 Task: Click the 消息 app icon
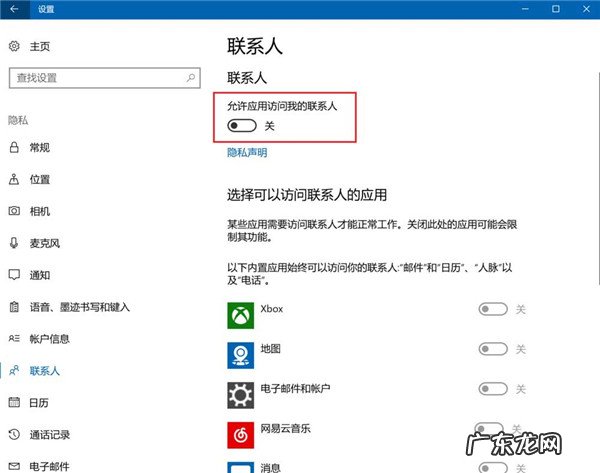(x=240, y=467)
